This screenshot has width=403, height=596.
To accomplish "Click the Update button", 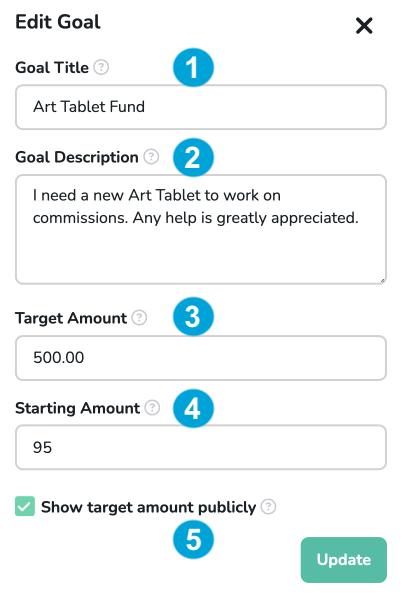I will coord(344,560).
